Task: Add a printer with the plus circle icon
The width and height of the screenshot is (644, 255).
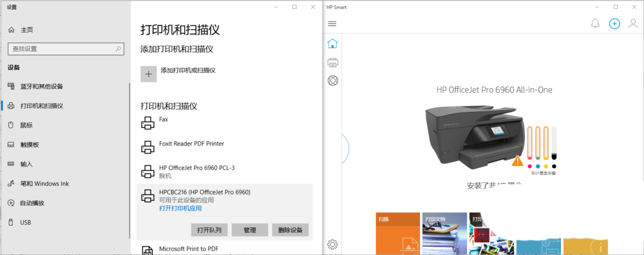Action: [x=614, y=23]
